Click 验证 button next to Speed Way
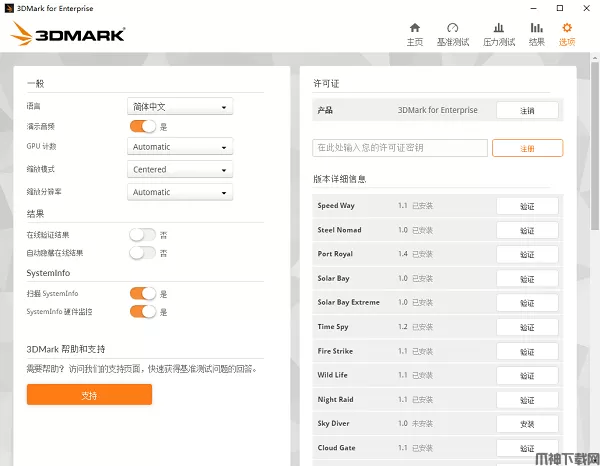The width and height of the screenshot is (600, 466). point(527,206)
